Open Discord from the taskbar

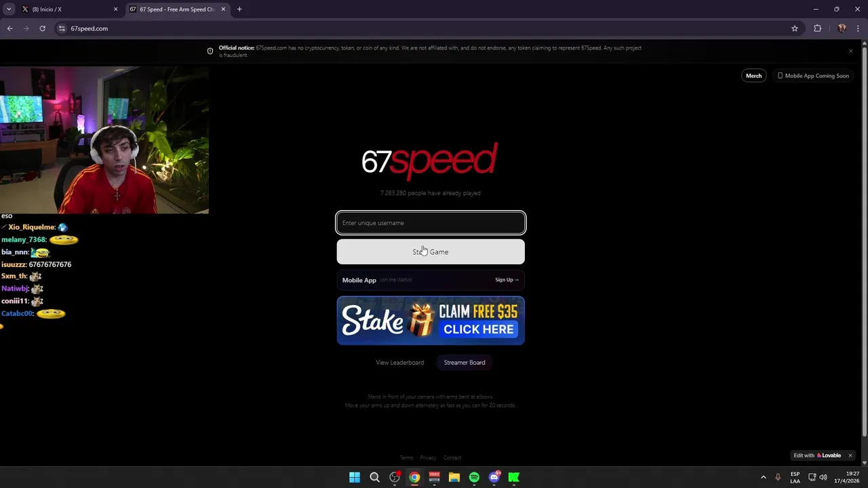494,477
